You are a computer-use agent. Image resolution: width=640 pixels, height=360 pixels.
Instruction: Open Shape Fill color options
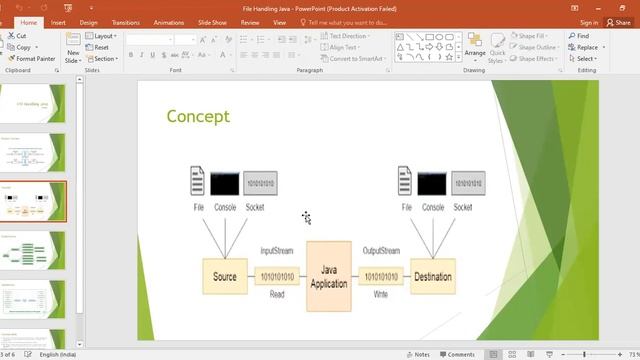[529, 36]
